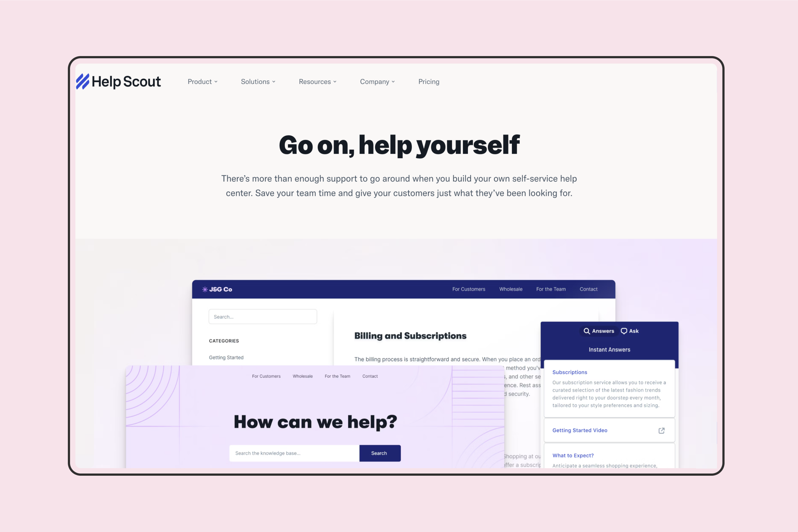Screen dimensions: 798x532
Task: Select the Pricing menu item
Action: click(429, 81)
